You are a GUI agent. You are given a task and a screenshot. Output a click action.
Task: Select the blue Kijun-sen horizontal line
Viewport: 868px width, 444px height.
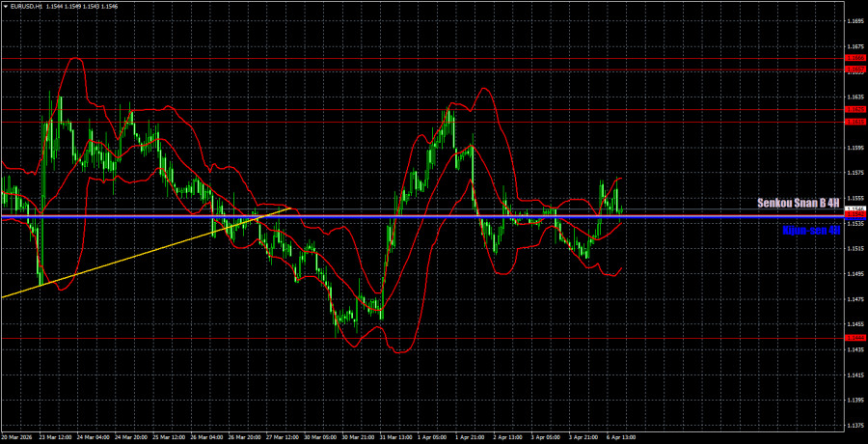(421, 218)
